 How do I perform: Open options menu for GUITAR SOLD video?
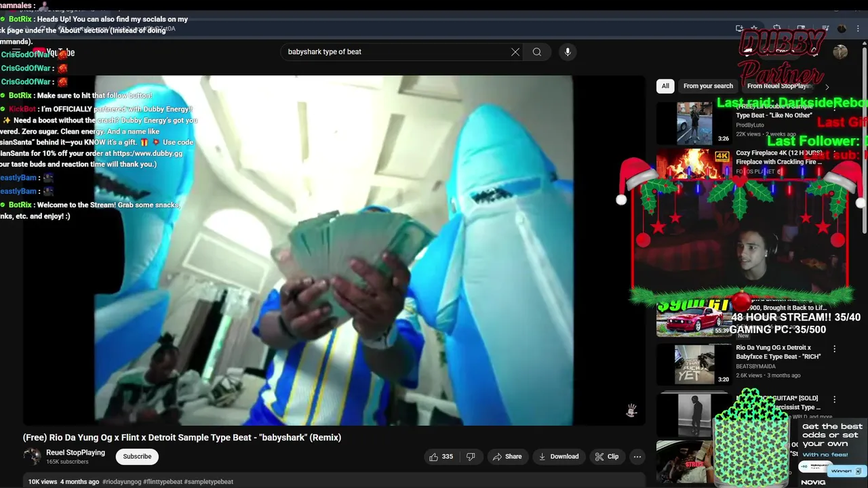pos(835,400)
